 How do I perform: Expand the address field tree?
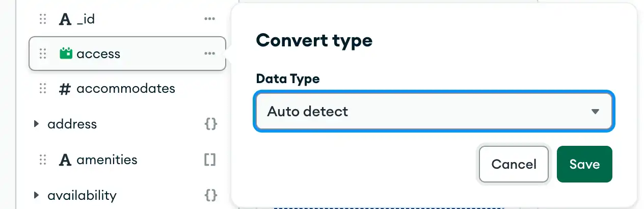(36, 123)
